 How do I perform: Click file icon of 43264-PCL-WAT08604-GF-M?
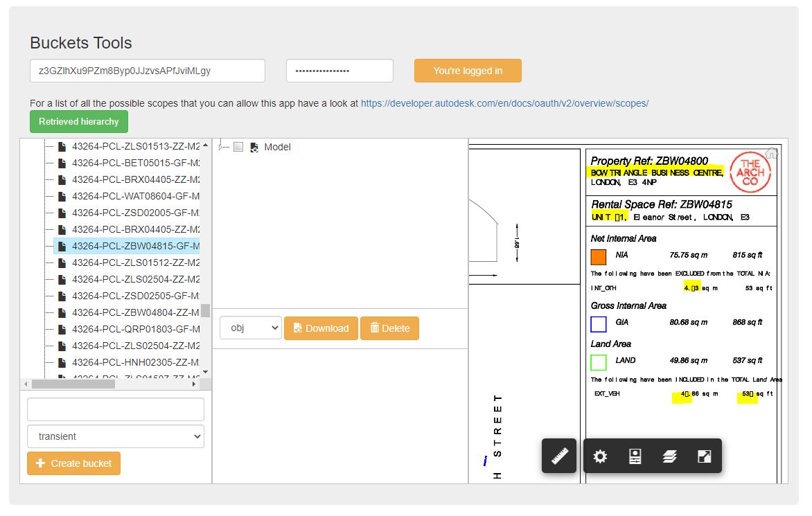coord(62,196)
